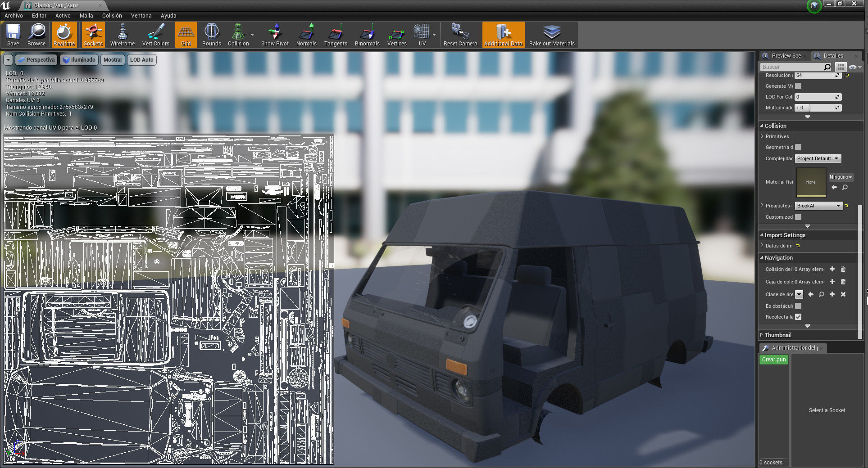Click the UV toolbar icon
The width and height of the screenshot is (868, 468).
pos(422,35)
